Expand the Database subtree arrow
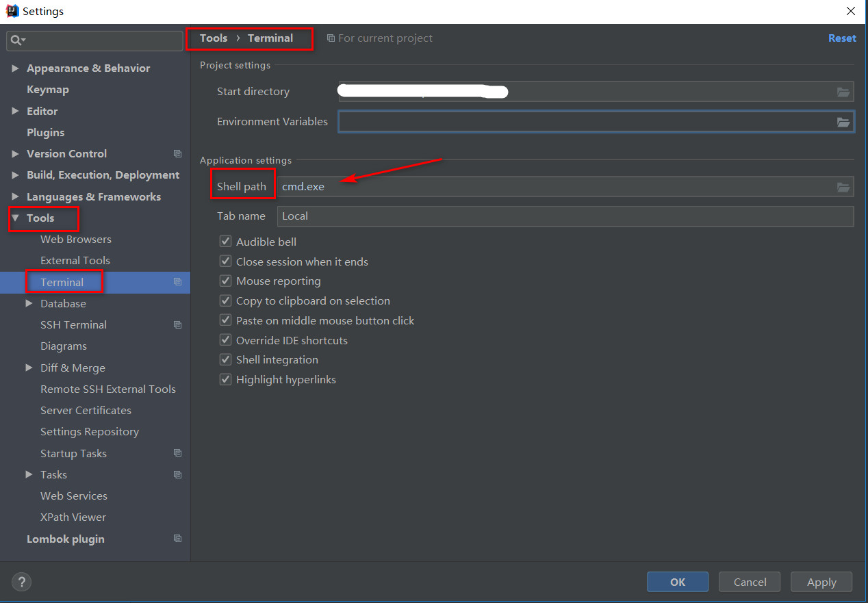The height and width of the screenshot is (603, 868). pos(29,303)
